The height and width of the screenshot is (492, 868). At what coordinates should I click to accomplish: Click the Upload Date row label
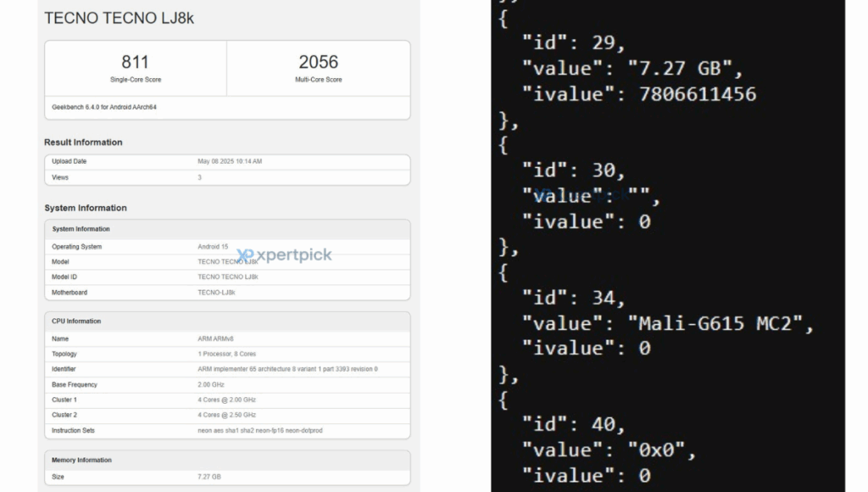point(70,161)
